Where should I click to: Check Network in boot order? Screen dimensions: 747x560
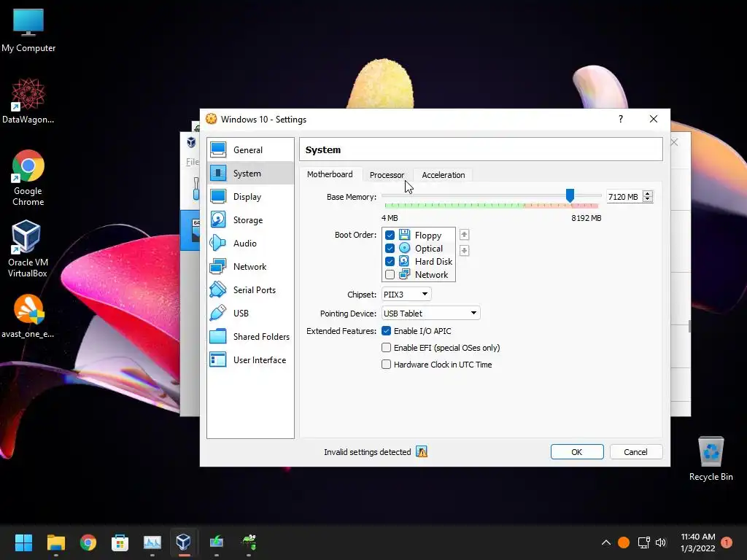point(390,275)
